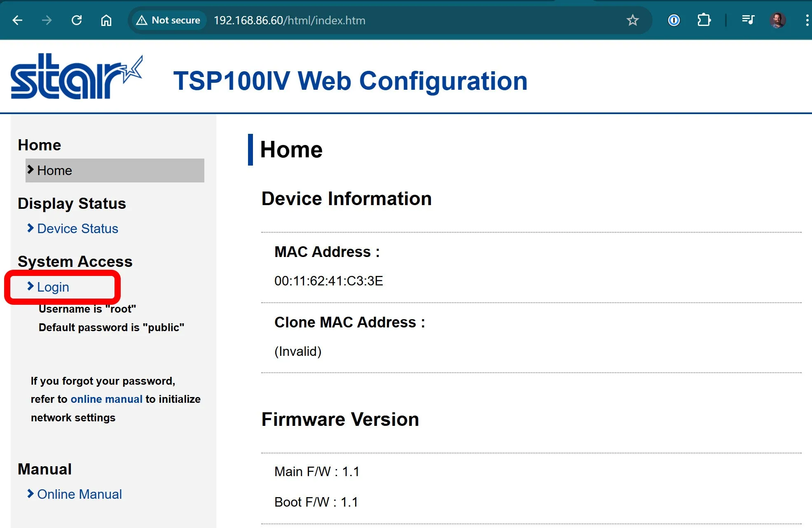Image resolution: width=812 pixels, height=528 pixels.
Task: Click the Star company logo
Action: (x=77, y=76)
